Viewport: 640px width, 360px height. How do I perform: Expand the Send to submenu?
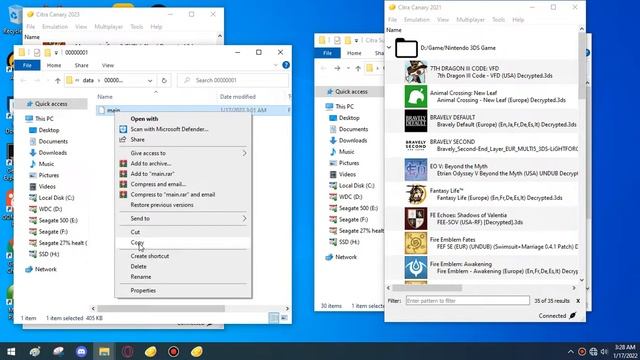pyautogui.click(x=183, y=218)
